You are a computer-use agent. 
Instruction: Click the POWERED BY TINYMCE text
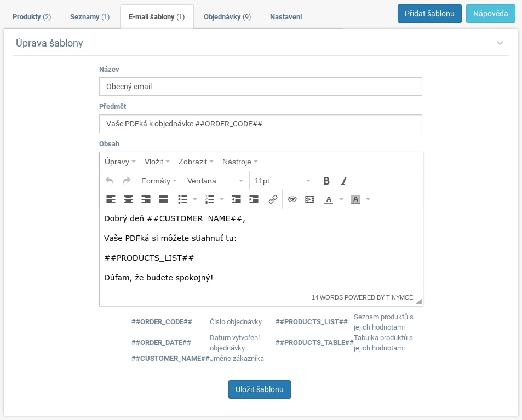[378, 297]
